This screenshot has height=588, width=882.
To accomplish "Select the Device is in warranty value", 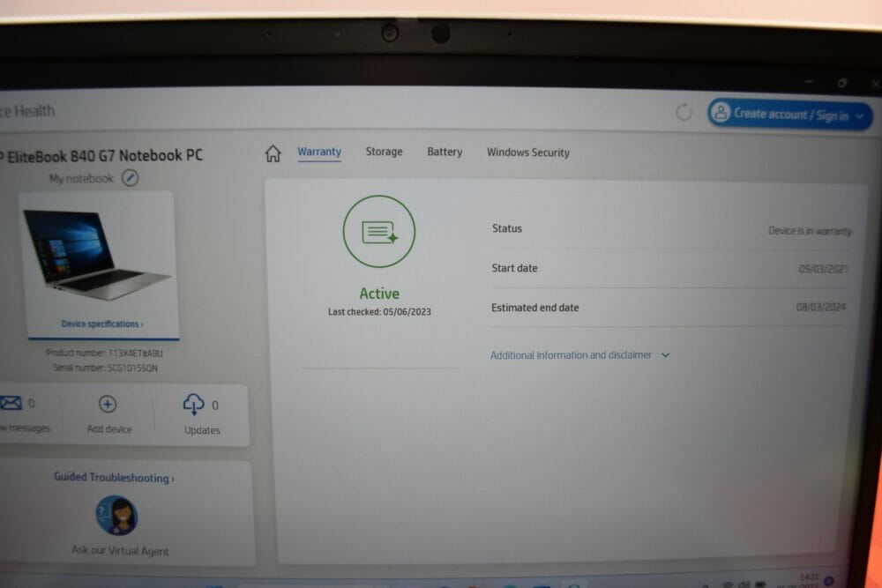I will (x=810, y=231).
